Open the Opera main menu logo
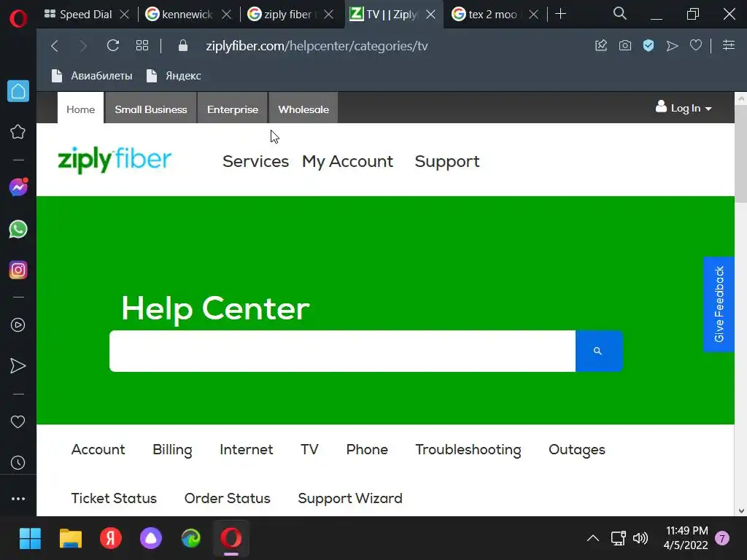This screenshot has height=560, width=747. (18, 18)
